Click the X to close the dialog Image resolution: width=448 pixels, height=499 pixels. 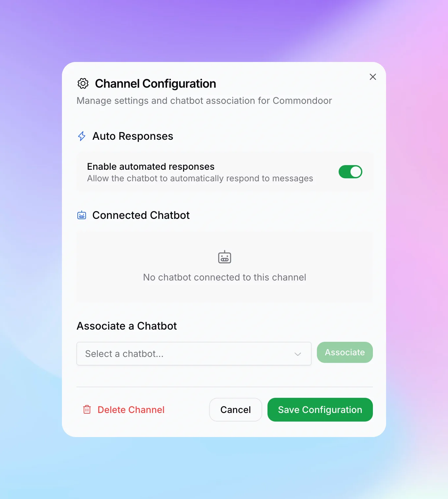point(373,76)
